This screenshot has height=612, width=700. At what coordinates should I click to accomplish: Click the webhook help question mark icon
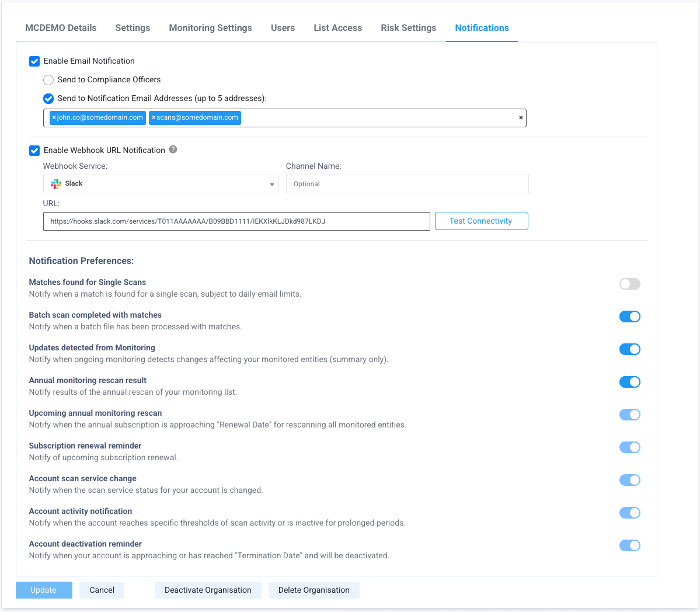pyautogui.click(x=173, y=149)
